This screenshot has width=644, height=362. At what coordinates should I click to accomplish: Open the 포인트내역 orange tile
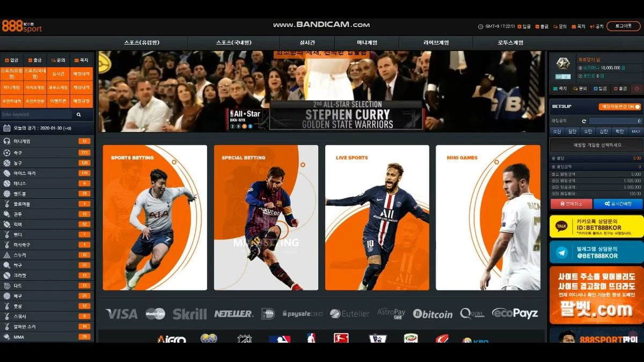12,101
